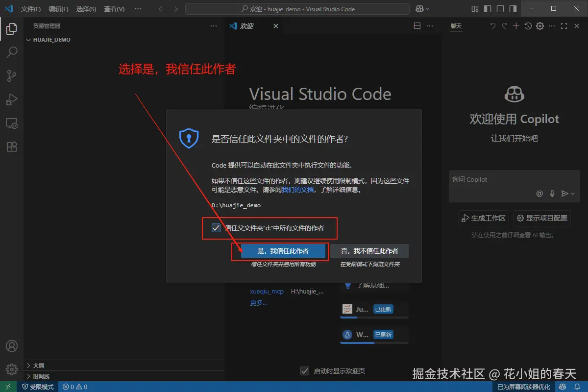Start a new chat with plus icon

(516, 26)
